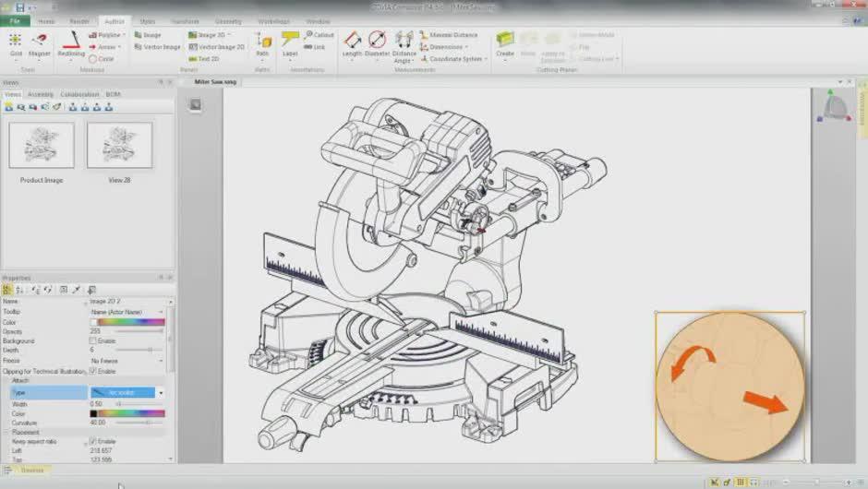Click the Image 2D button in ribbon
The image size is (868, 489).
tap(211, 35)
